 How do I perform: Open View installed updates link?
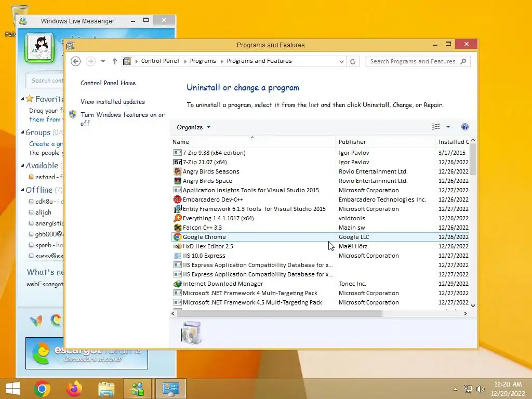pyautogui.click(x=113, y=102)
